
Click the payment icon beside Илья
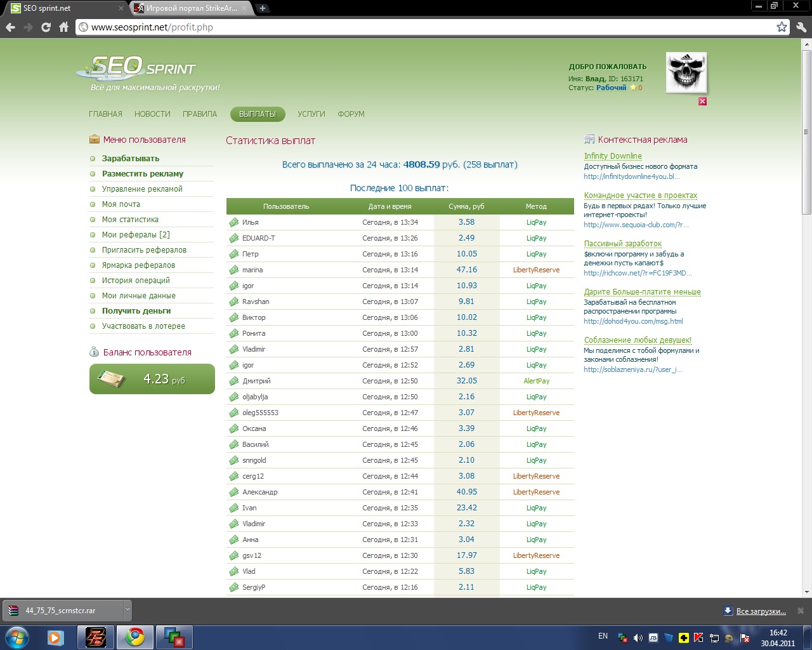coord(233,222)
